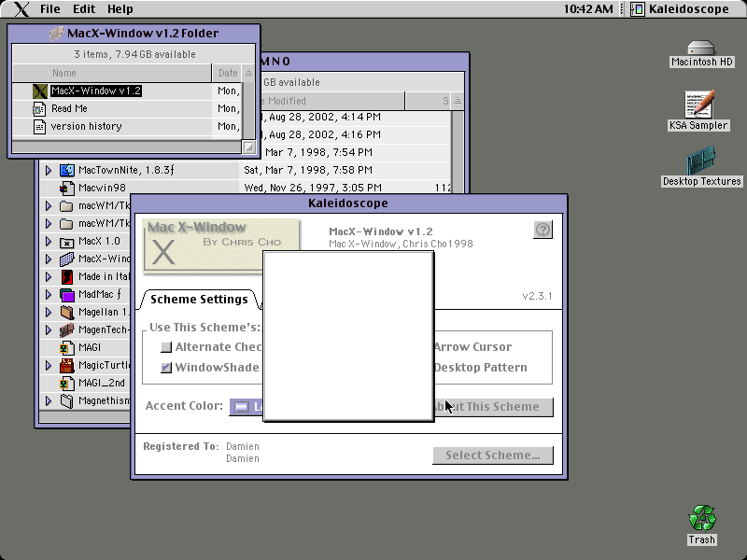Expand the MacTownNite, 1.8.3ƒ folder

point(49,170)
